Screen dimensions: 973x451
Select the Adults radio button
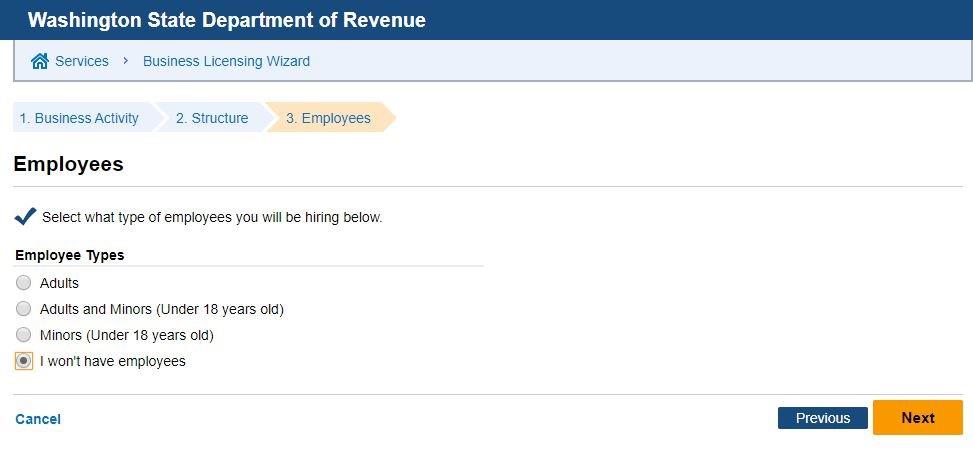tap(24, 283)
